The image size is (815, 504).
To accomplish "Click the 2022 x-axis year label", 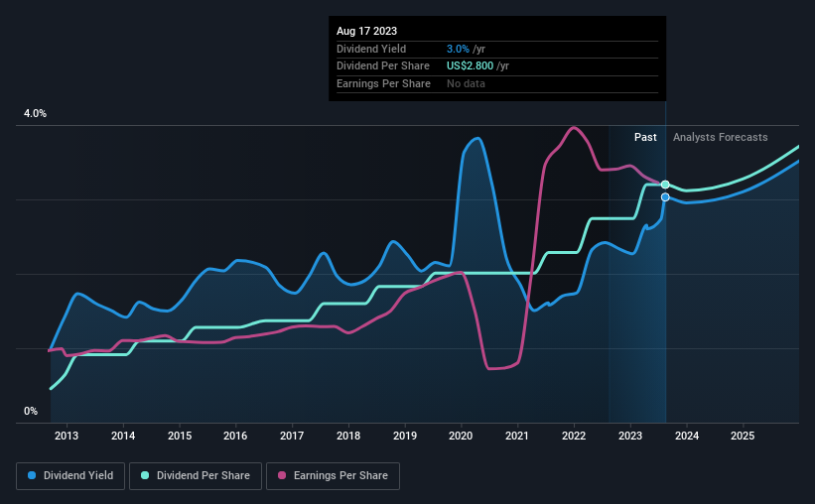I will 574,436.
